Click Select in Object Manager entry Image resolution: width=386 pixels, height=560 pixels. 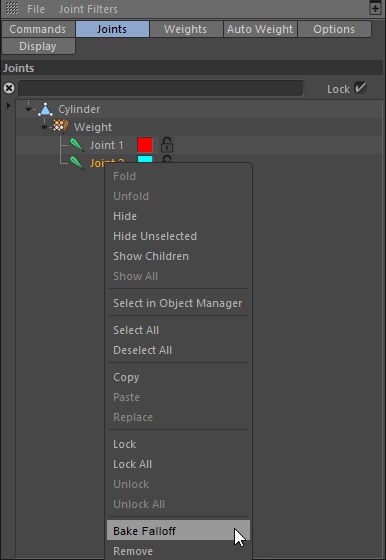click(178, 303)
